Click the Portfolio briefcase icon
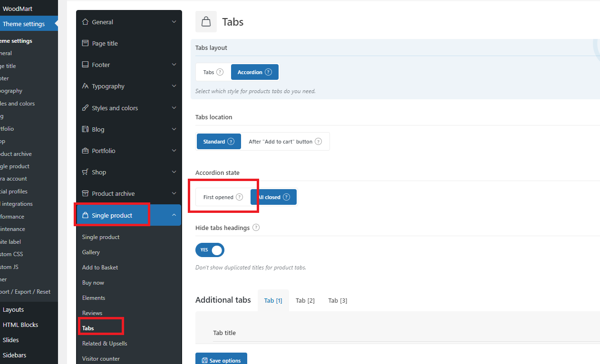Screen dimensions: 600x364 [x=86, y=151]
